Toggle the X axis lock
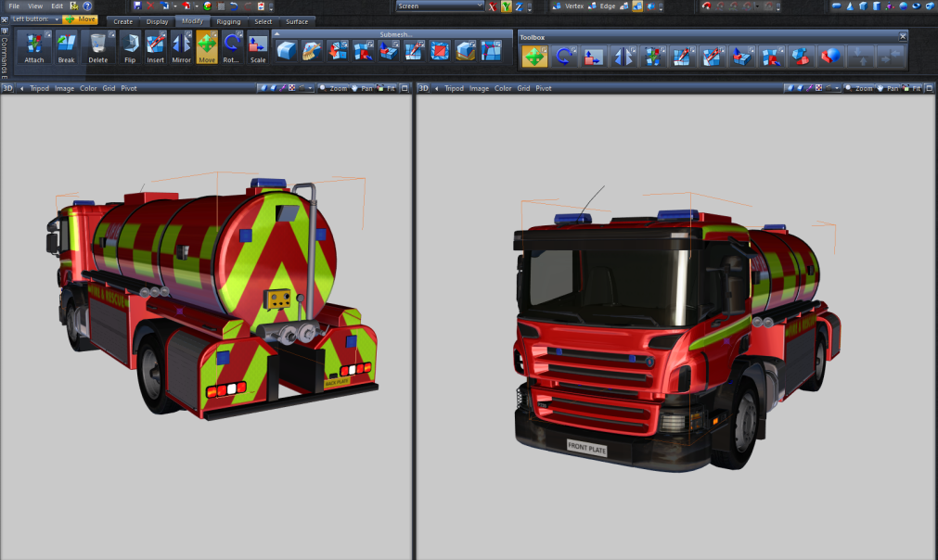This screenshot has width=938, height=560. click(x=493, y=6)
